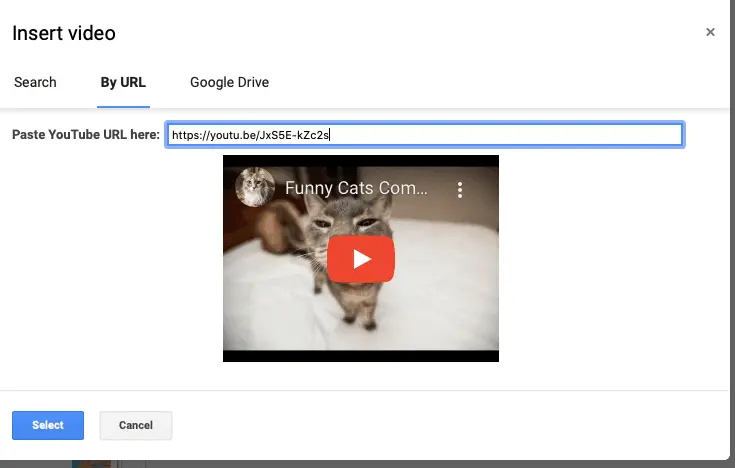Click the Funny Cats Com... video title
This screenshot has width=735, height=468.
click(x=356, y=188)
